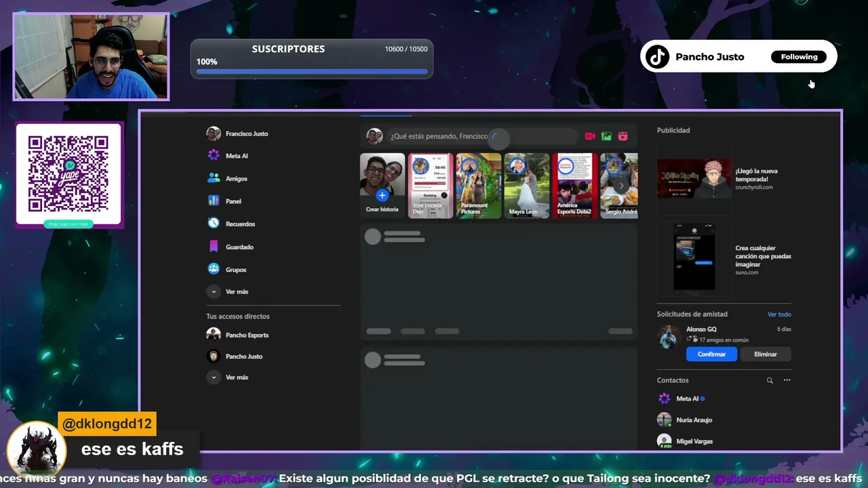Click the streamer webcam feed

91,57
